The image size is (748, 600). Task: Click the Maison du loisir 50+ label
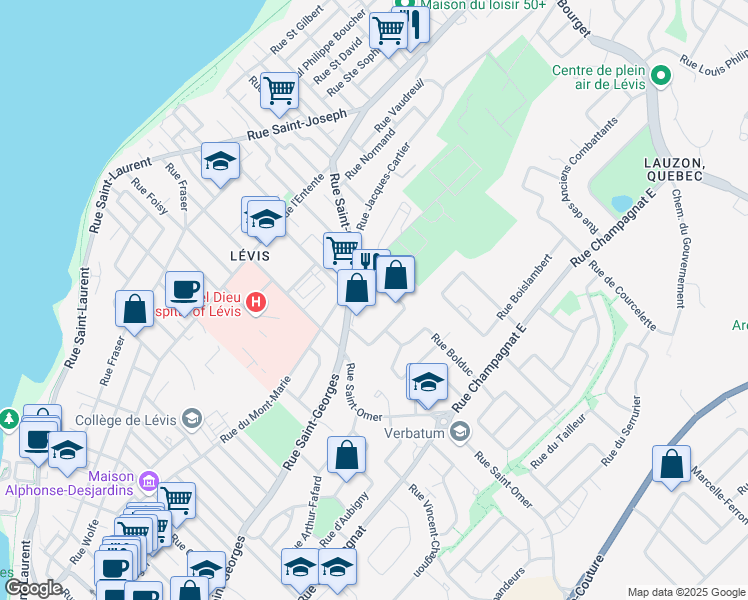click(x=483, y=5)
